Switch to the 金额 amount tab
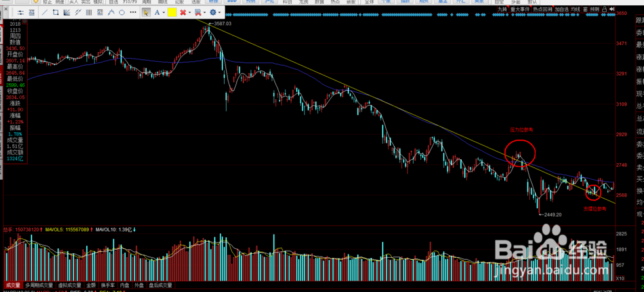This screenshot has height=292, width=644. [91, 285]
